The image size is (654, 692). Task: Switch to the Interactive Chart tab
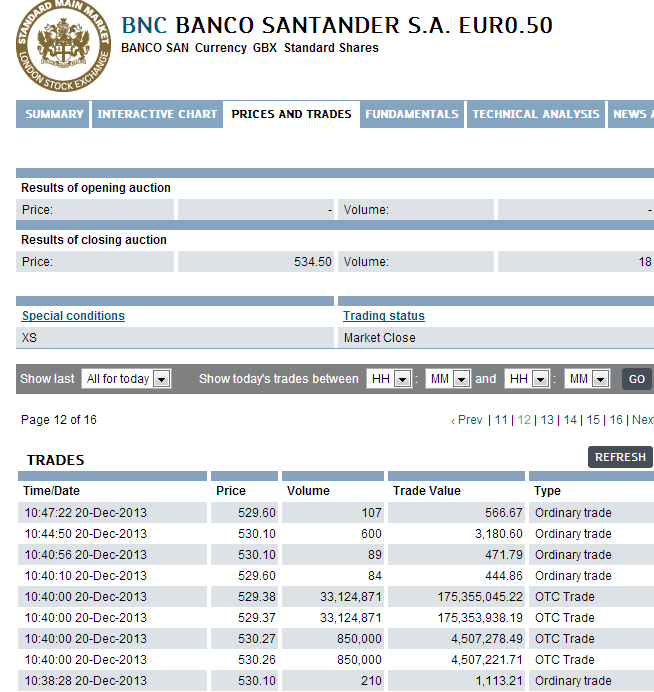tap(157, 114)
